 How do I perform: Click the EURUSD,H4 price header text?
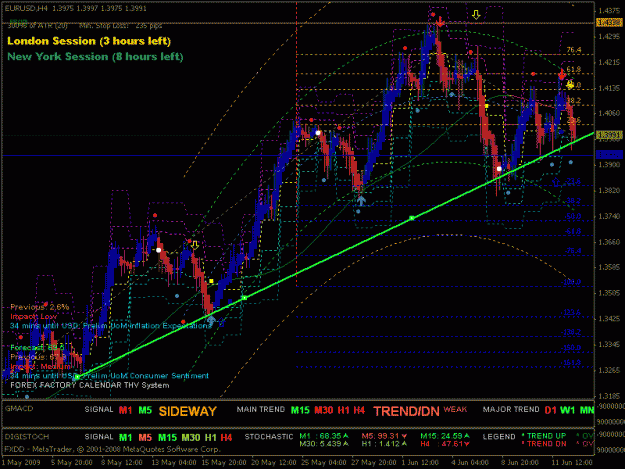(x=75, y=8)
